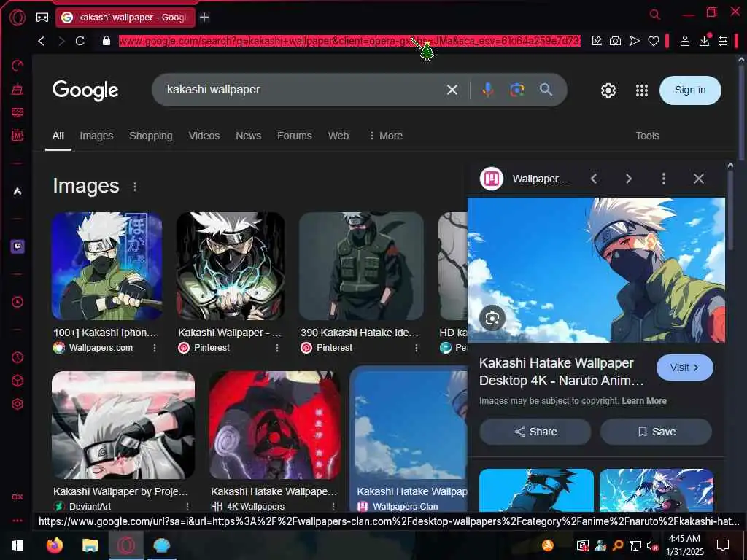Image resolution: width=747 pixels, height=560 pixels.
Task: Switch to the Shopping tab
Action: tap(150, 136)
